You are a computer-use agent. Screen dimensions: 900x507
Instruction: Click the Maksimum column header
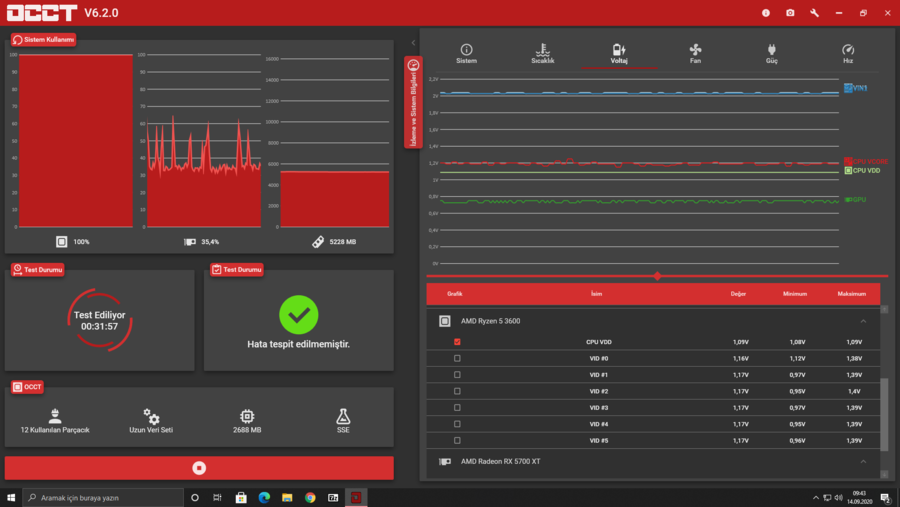(x=851, y=293)
